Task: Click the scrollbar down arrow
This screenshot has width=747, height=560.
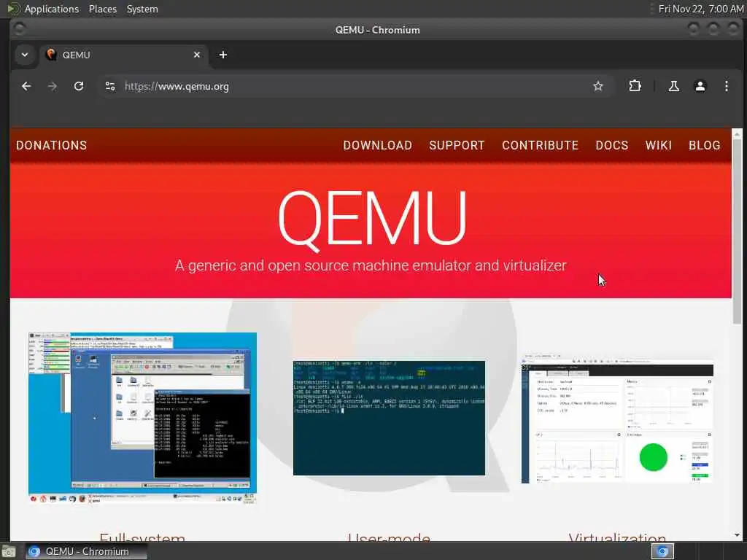Action: pyautogui.click(x=737, y=534)
